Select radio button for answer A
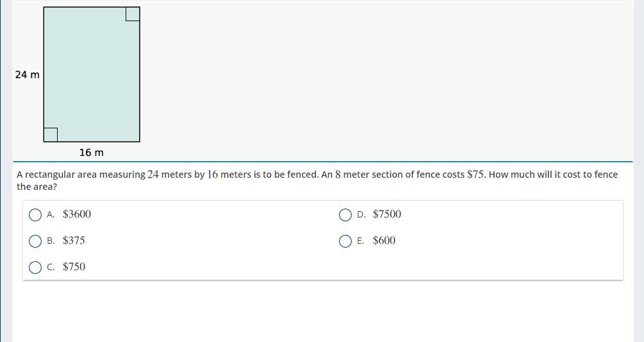The width and height of the screenshot is (644, 342). coord(36,215)
